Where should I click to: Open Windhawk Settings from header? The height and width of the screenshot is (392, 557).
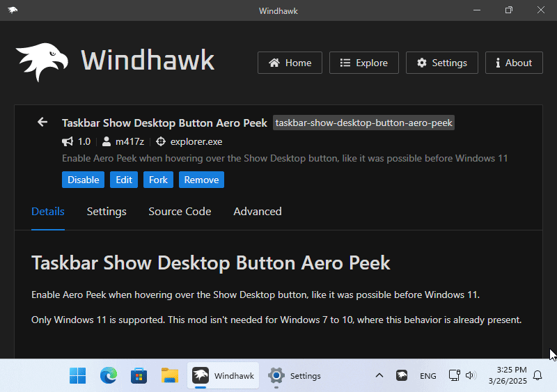tap(441, 63)
